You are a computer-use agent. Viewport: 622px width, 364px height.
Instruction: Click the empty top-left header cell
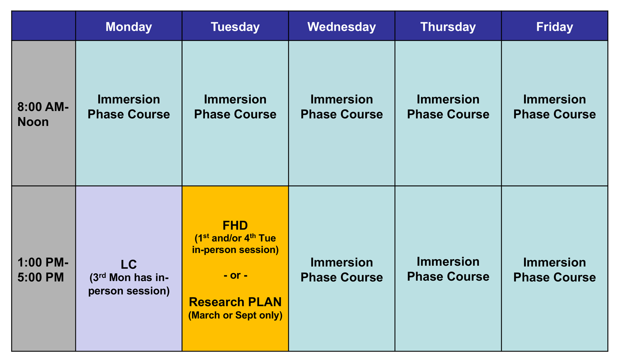[44, 26]
